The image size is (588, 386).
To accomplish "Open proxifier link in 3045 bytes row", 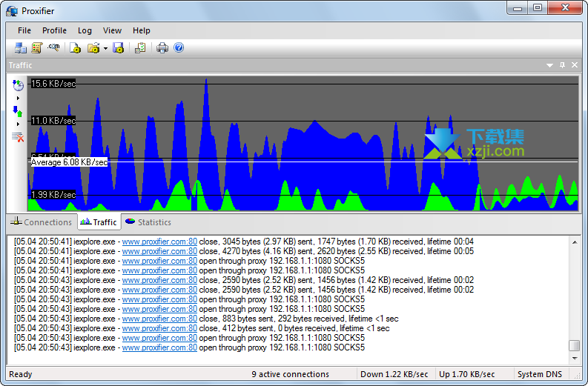I will click(159, 242).
